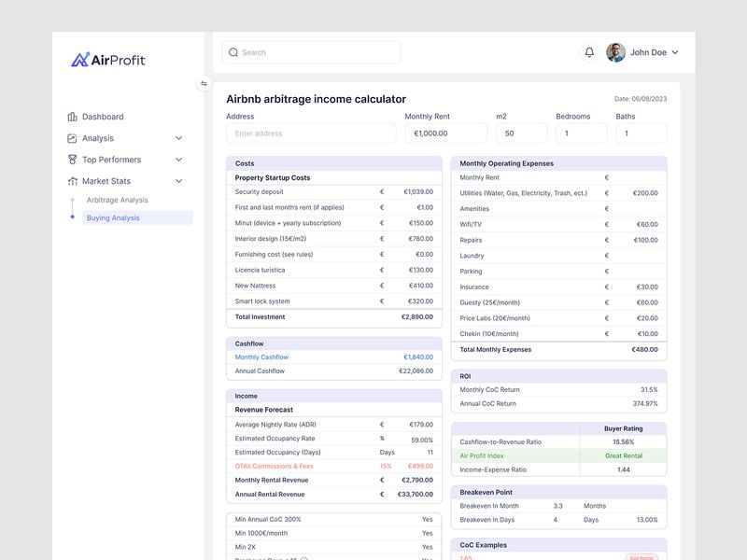Click the Min 1000€/month row
Image resolution: width=747 pixels, height=560 pixels.
(334, 533)
